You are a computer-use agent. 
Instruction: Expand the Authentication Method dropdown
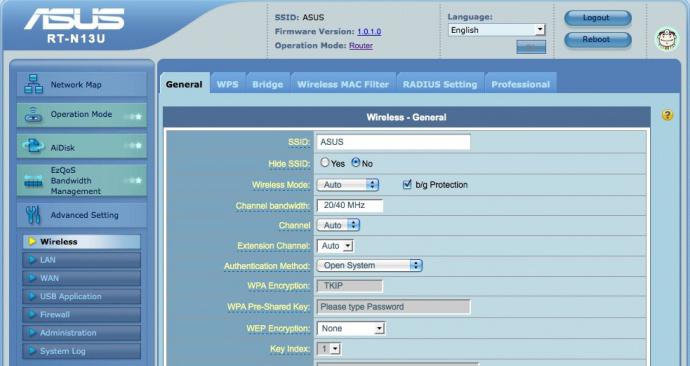[370, 265]
